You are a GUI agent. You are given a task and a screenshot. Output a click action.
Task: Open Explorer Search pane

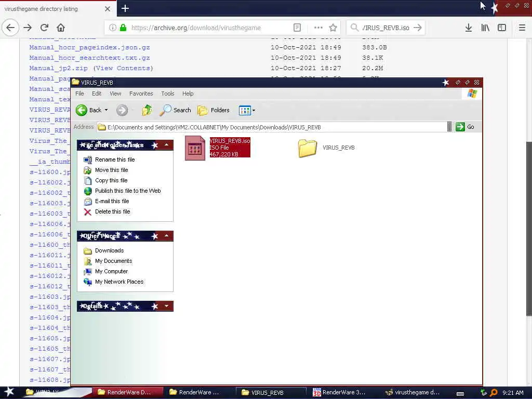point(176,110)
